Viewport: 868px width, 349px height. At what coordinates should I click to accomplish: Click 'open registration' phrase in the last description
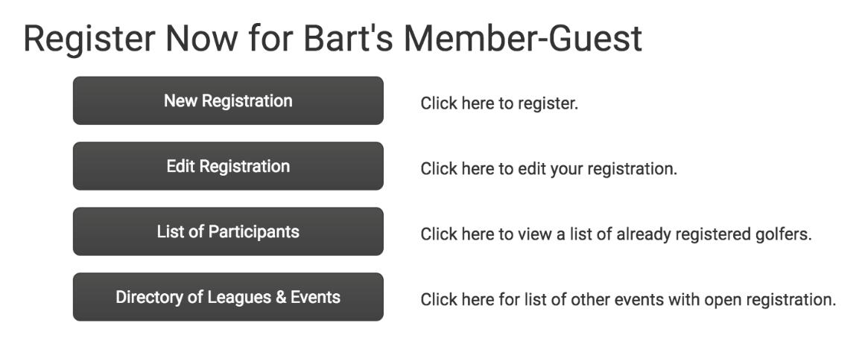pos(779,300)
